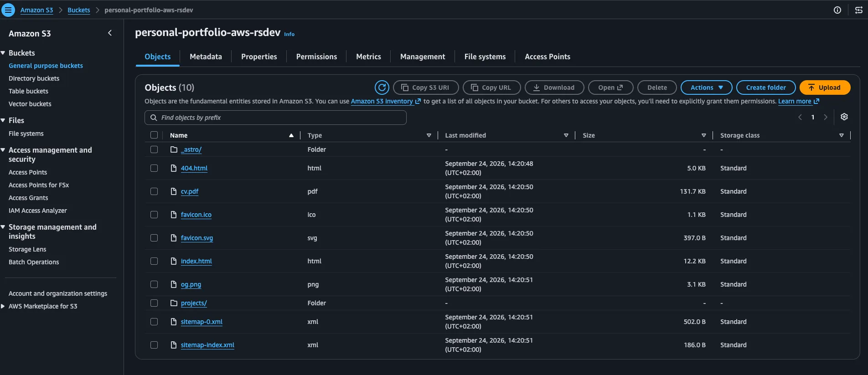Expand AWS Marketplace for S3
Image resolution: width=868 pixels, height=375 pixels.
pyautogui.click(x=3, y=306)
